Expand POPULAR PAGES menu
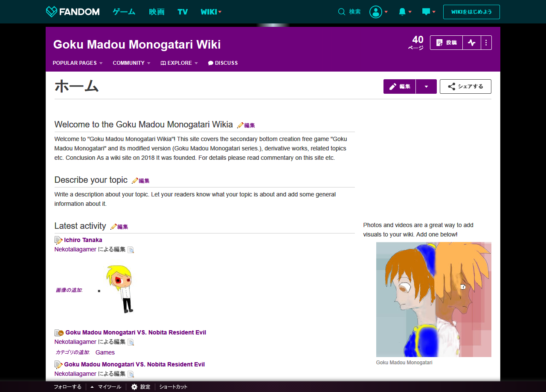546x392 pixels. click(x=78, y=63)
